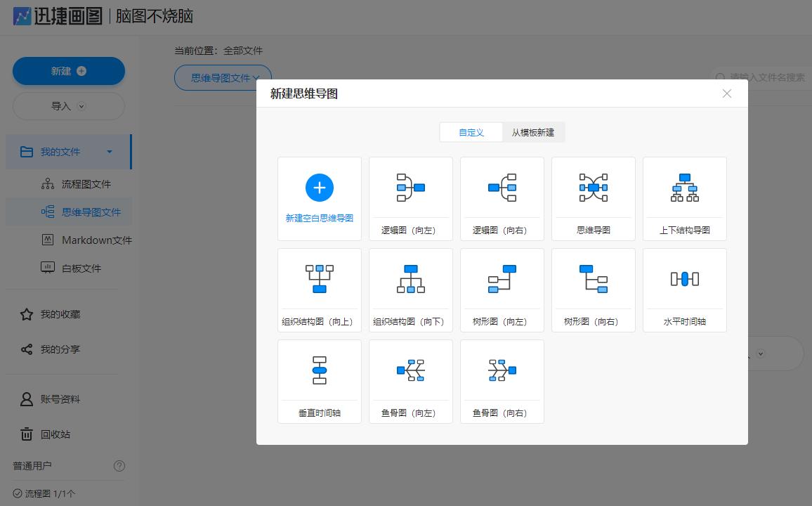Open the 导入 import dropdown
The width and height of the screenshot is (812, 506).
point(68,106)
